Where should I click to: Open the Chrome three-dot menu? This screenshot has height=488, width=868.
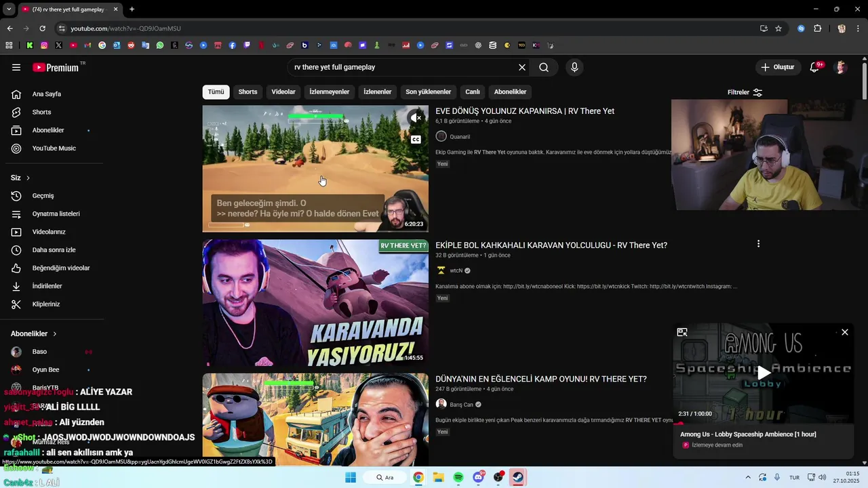coord(858,28)
